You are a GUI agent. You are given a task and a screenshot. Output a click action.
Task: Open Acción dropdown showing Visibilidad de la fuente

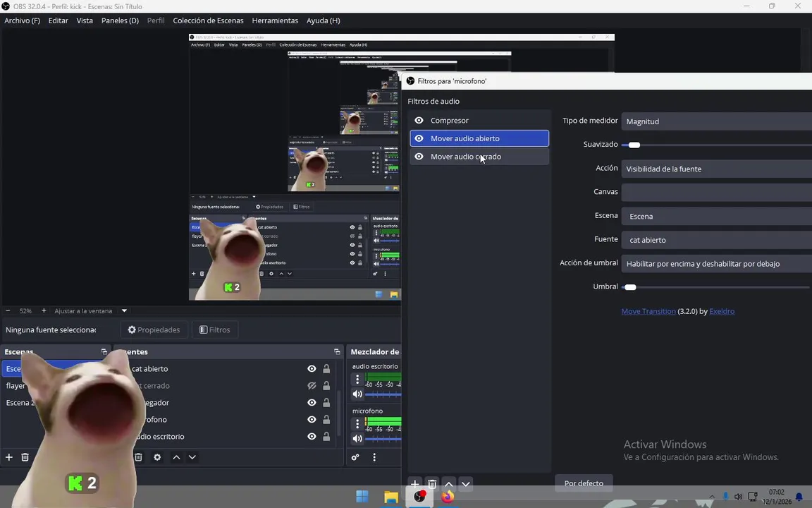(x=717, y=169)
